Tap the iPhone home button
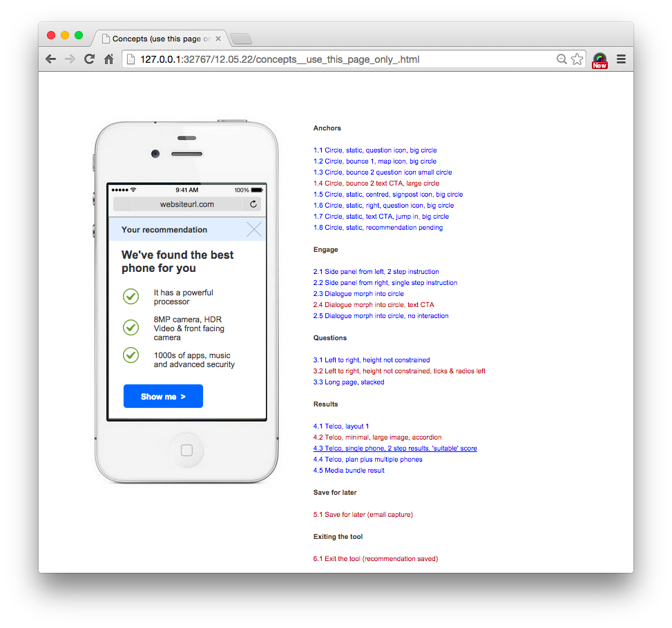672x628 pixels. [x=187, y=450]
